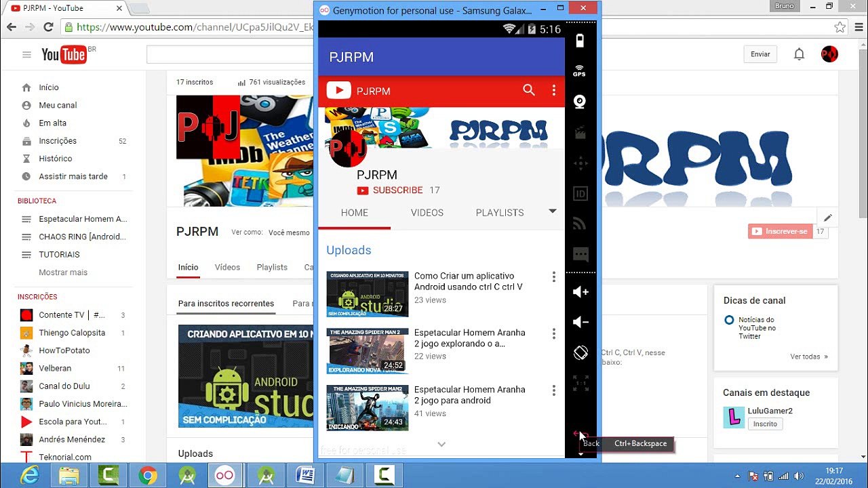Open Genymotion SMS message widget
Viewport: 868px width, 488px height.
pos(580,254)
